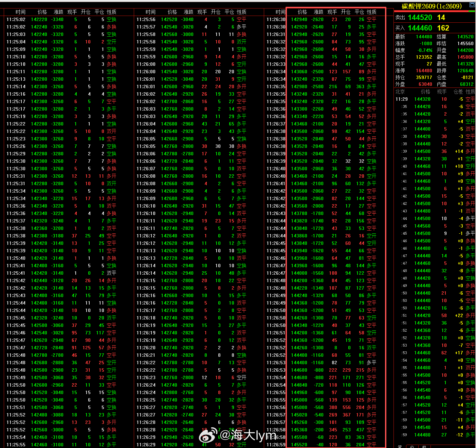Click the 涨停 limit-up price 164480
Viewport: 476px width, 448px height.
click(x=424, y=71)
